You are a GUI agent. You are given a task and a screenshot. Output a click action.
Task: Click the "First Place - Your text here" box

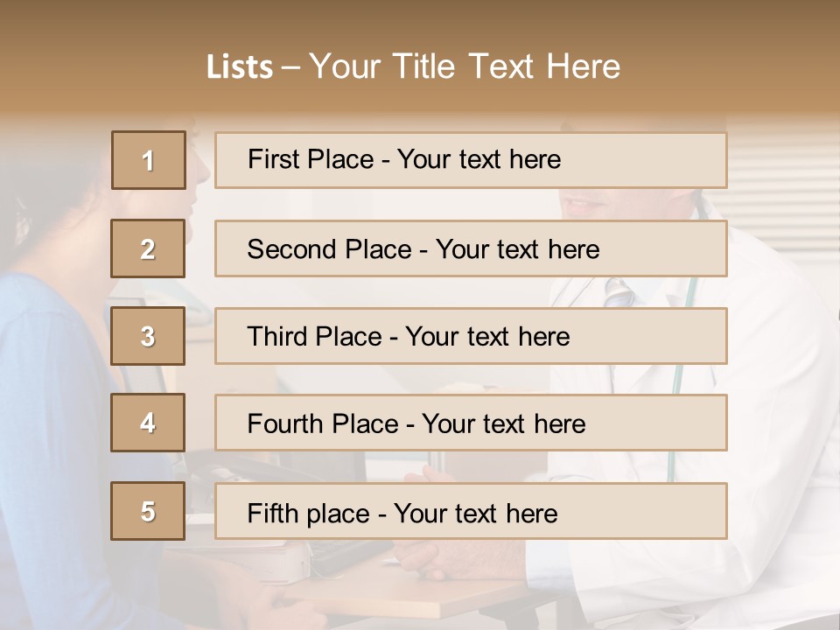pyautogui.click(x=471, y=160)
